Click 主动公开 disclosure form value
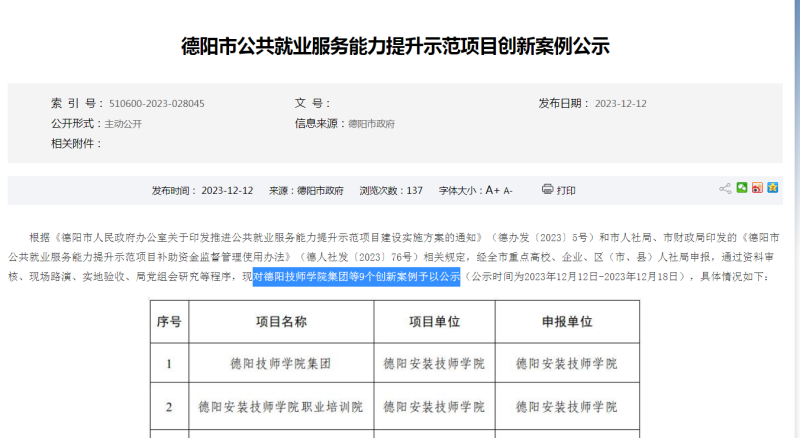 123,124
